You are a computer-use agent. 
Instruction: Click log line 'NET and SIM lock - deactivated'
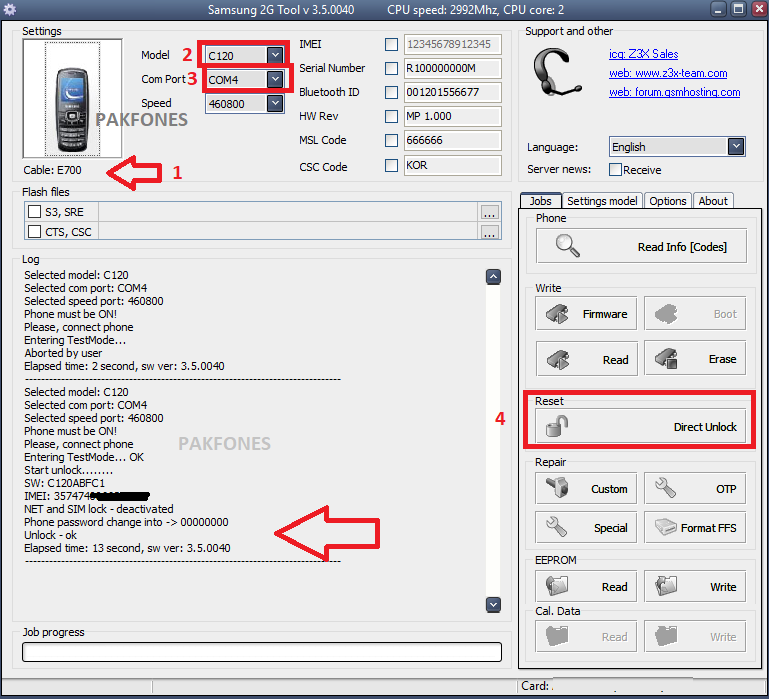pos(99,509)
